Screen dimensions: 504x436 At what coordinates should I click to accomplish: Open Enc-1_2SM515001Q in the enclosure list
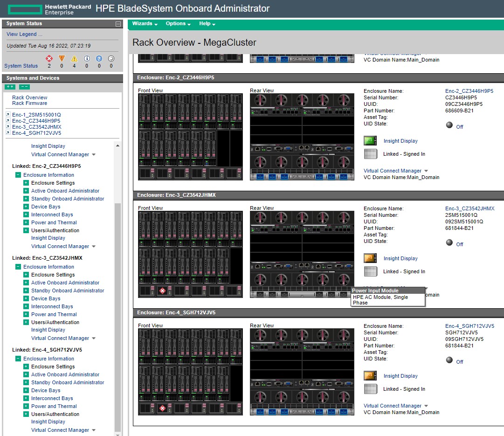[36, 115]
